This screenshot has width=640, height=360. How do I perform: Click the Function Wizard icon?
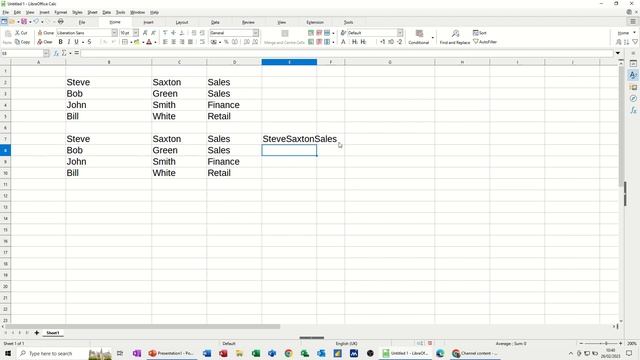[56, 53]
